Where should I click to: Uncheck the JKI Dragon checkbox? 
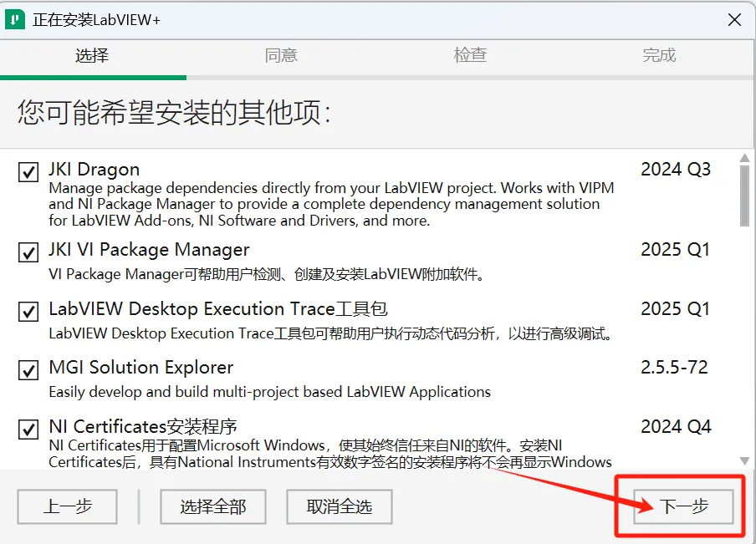pos(28,171)
